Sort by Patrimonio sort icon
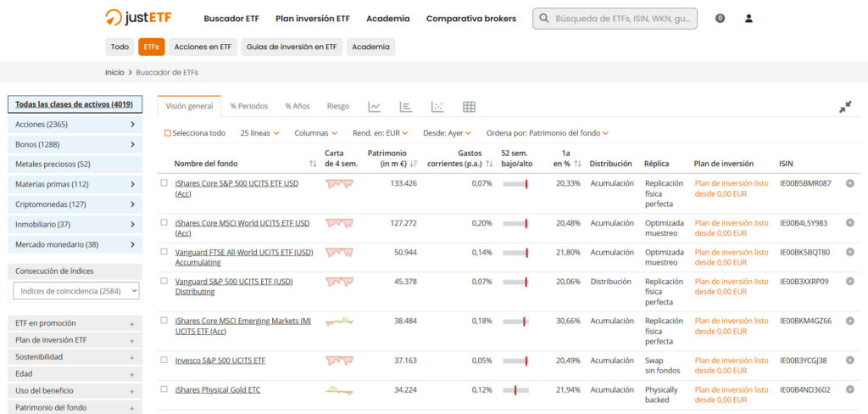This screenshot has height=414, width=868. (x=414, y=164)
